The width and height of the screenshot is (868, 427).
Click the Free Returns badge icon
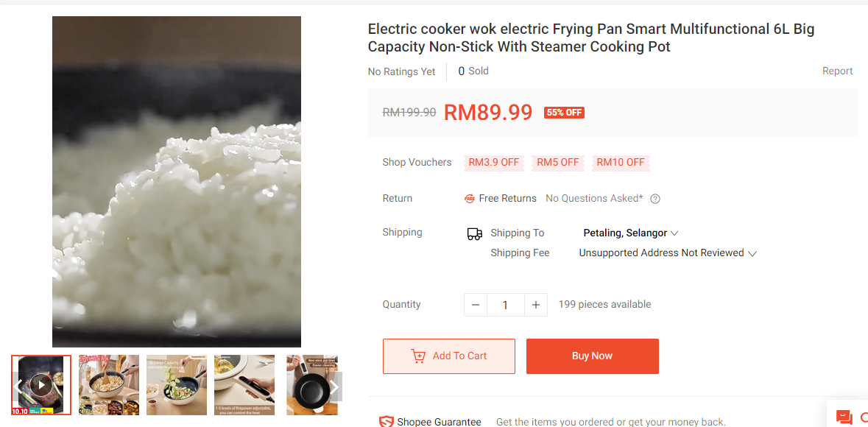click(x=470, y=199)
